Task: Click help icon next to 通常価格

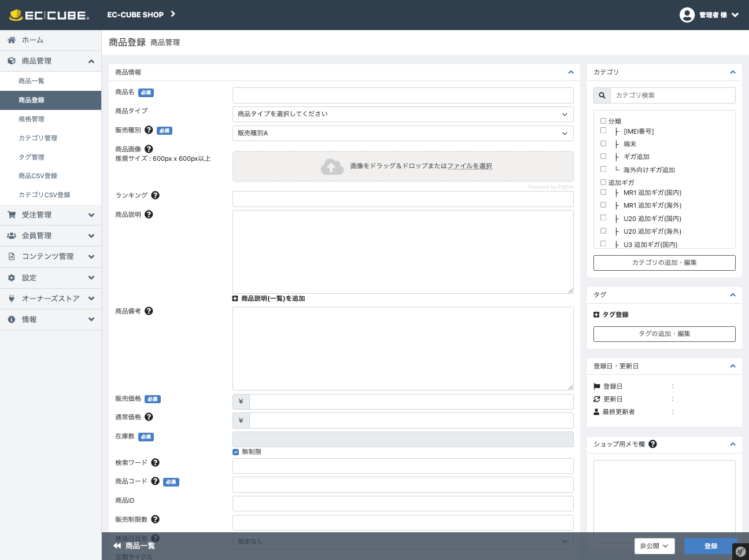Action: click(149, 417)
